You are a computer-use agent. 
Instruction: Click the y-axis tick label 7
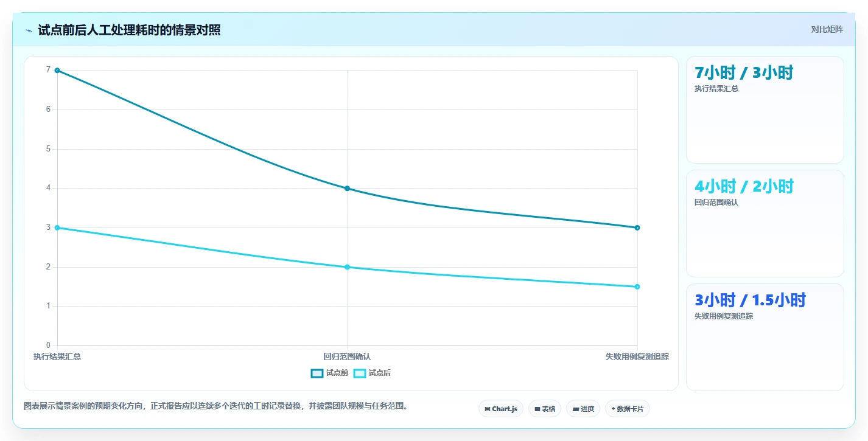[48, 70]
